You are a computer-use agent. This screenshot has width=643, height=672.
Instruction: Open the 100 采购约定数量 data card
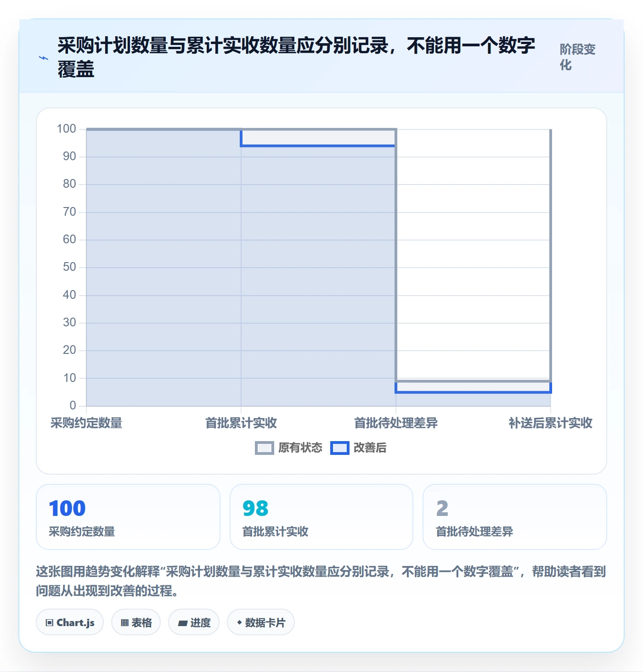pyautogui.click(x=128, y=517)
